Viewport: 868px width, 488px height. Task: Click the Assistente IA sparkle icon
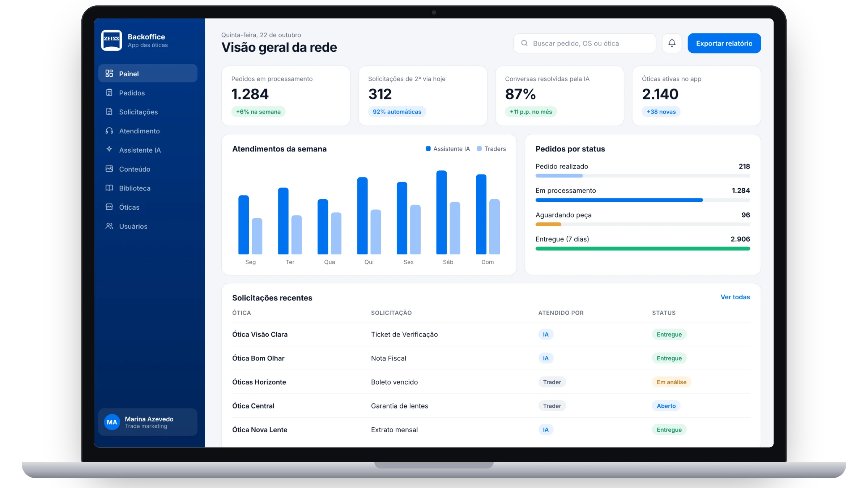coord(109,149)
